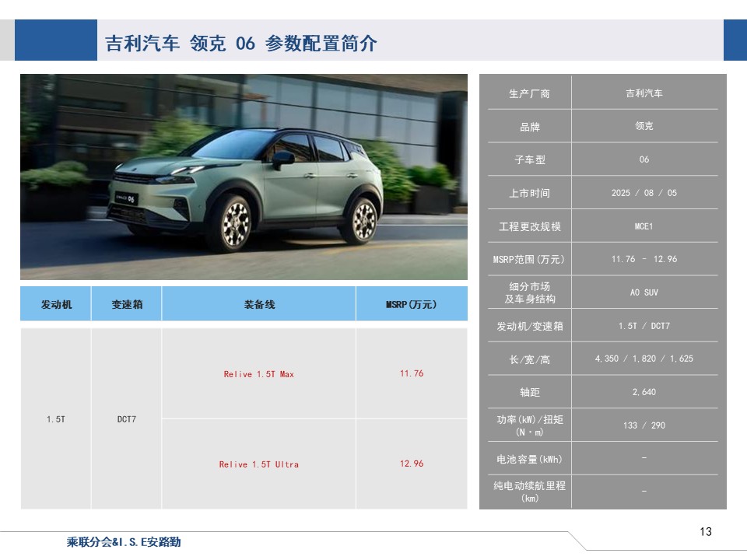Select the "发动机/变速箱" label in the spec table
747x560 pixels.
coord(529,326)
